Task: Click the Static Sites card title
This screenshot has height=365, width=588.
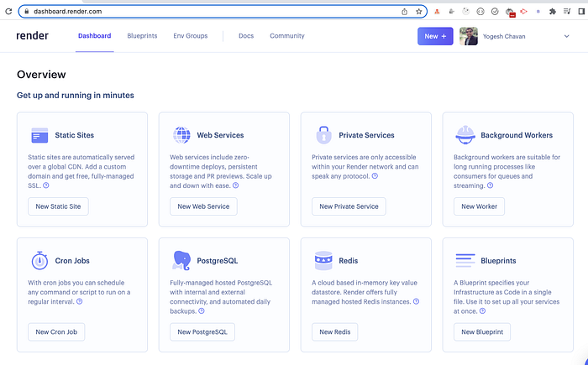Action: click(75, 135)
